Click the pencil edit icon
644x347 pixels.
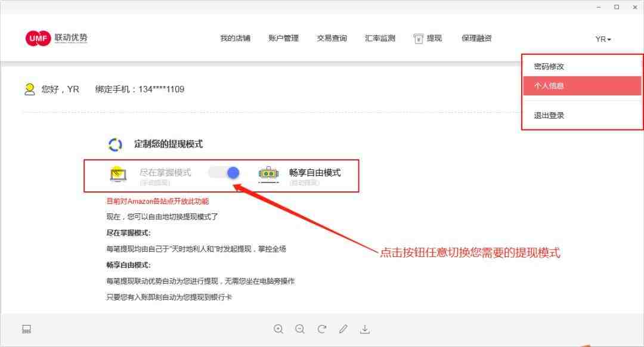(x=343, y=329)
